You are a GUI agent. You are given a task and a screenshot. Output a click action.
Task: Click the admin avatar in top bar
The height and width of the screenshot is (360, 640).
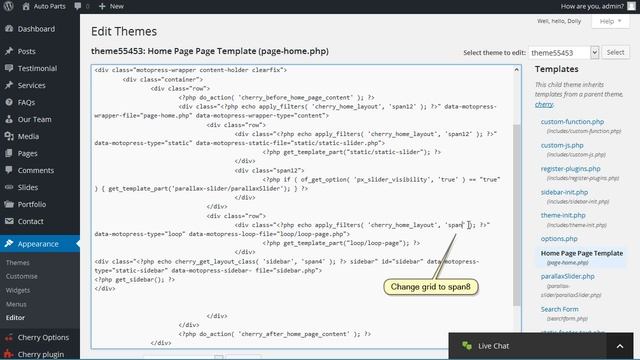point(631,6)
